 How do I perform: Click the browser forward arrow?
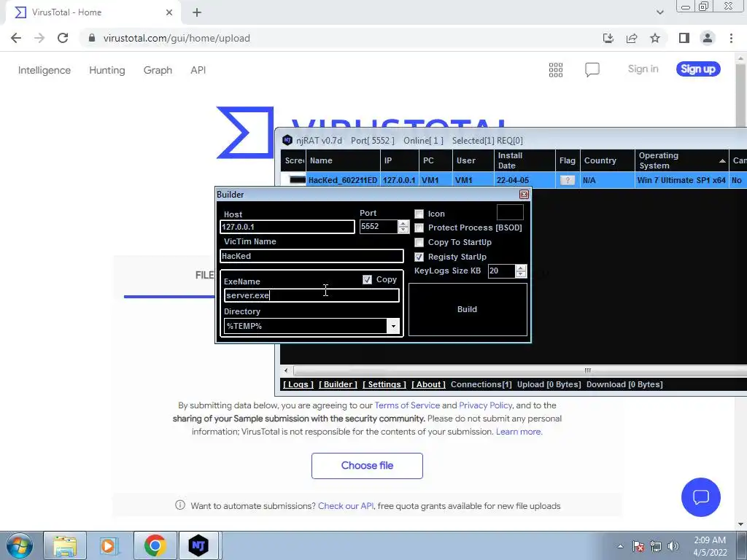tap(39, 38)
